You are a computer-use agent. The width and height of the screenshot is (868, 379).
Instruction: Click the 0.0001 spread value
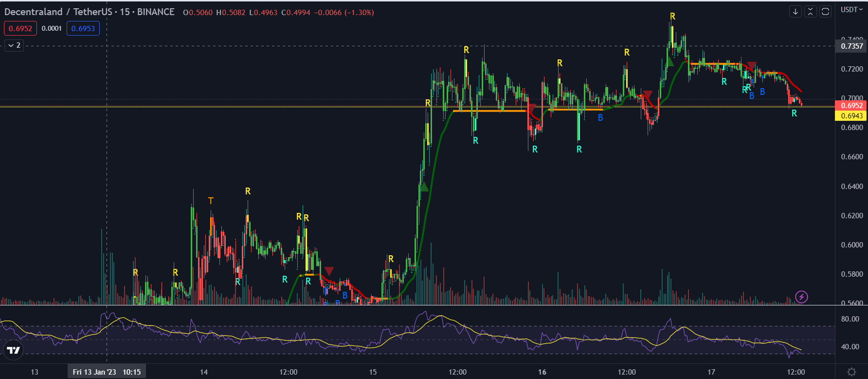(x=52, y=28)
